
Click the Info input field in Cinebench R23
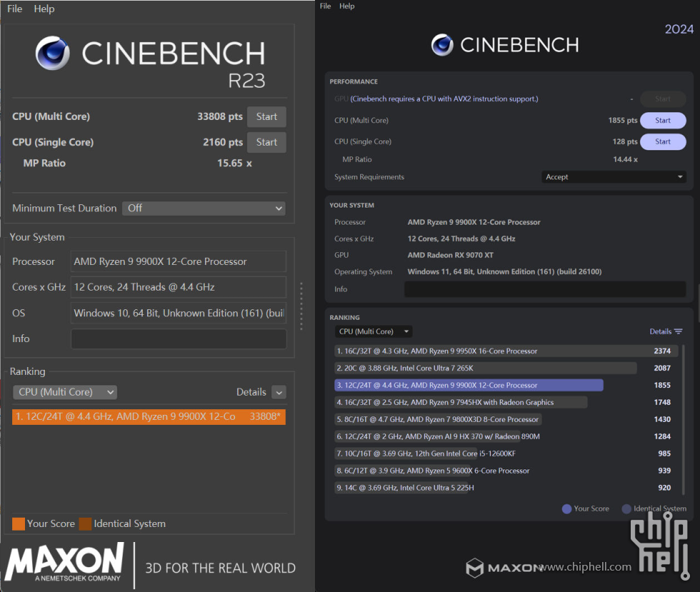pyautogui.click(x=179, y=339)
